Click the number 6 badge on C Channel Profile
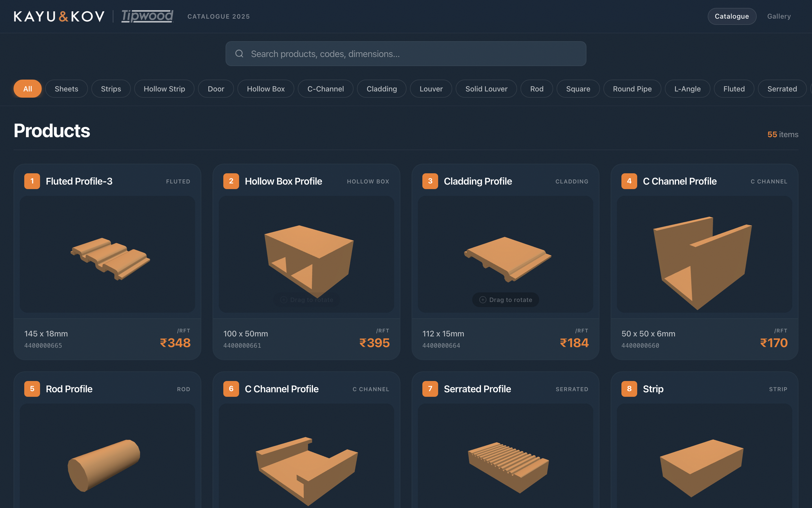 [231, 389]
